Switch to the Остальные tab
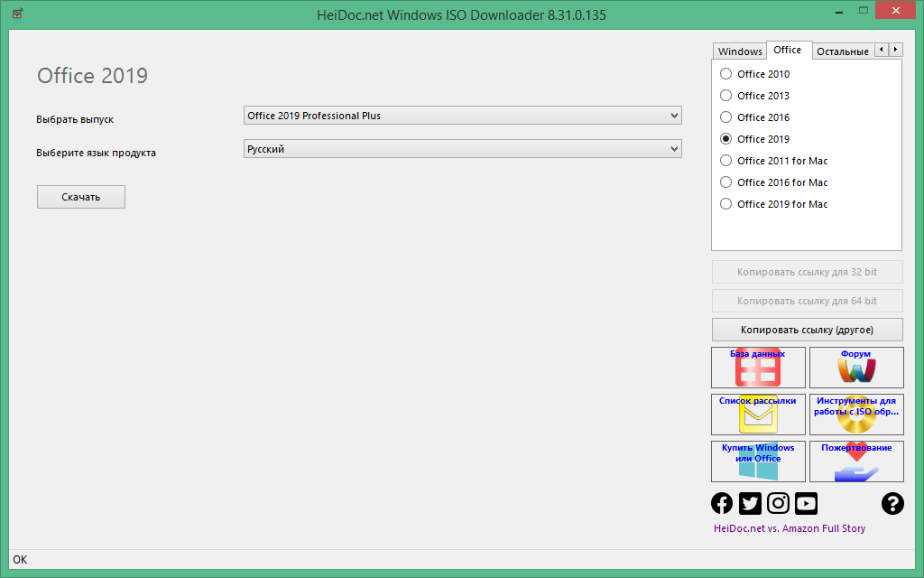The image size is (924, 578). point(843,51)
